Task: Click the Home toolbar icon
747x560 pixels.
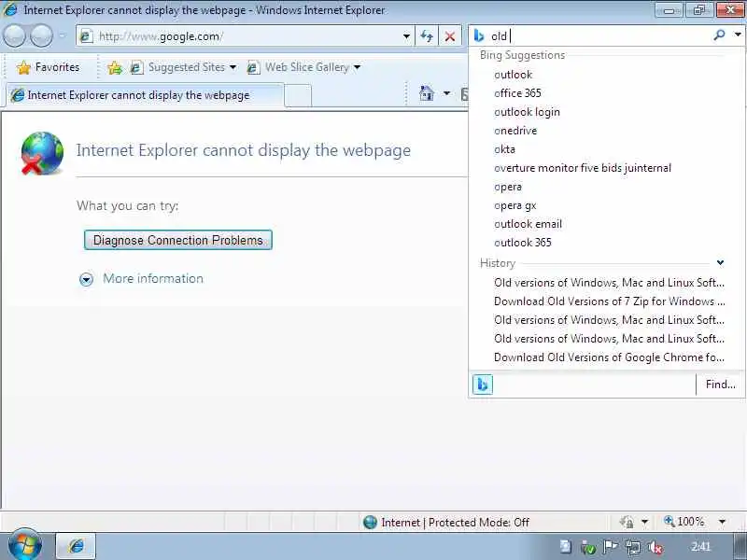Action: click(427, 93)
